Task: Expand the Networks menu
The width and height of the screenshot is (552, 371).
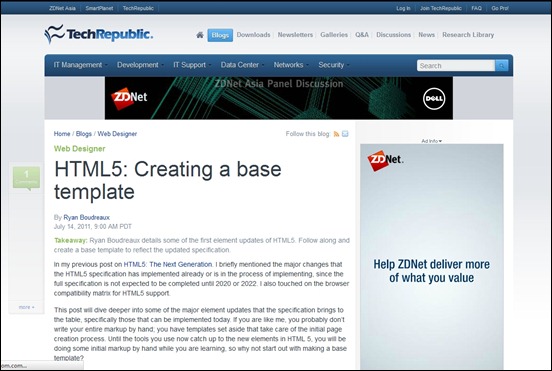Action: (x=290, y=65)
